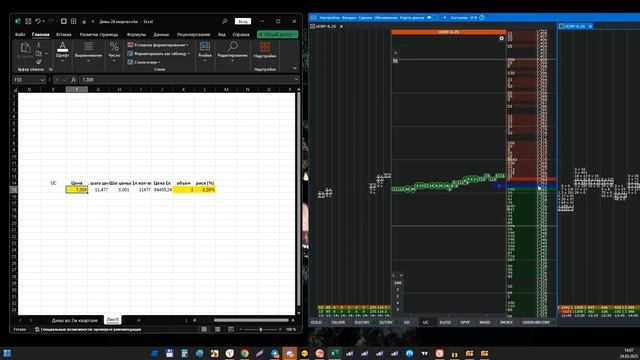Viewport: 640px width, 360px height.
Task: Switch to SILVER instrument tab
Action: pos(338,322)
